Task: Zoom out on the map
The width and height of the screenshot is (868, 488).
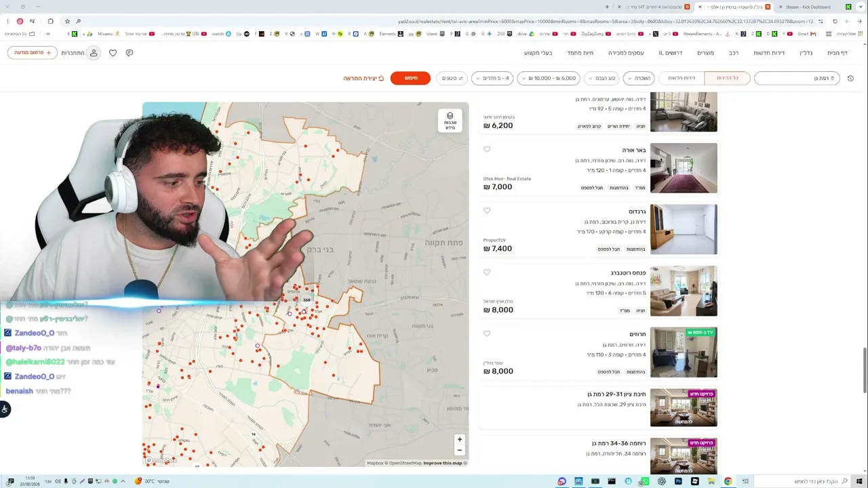Action: [x=460, y=450]
